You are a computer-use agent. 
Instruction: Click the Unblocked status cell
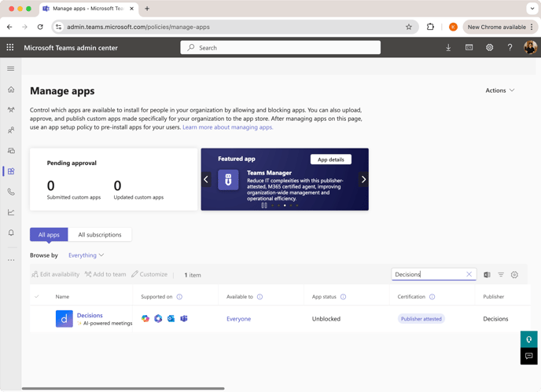[x=326, y=319]
